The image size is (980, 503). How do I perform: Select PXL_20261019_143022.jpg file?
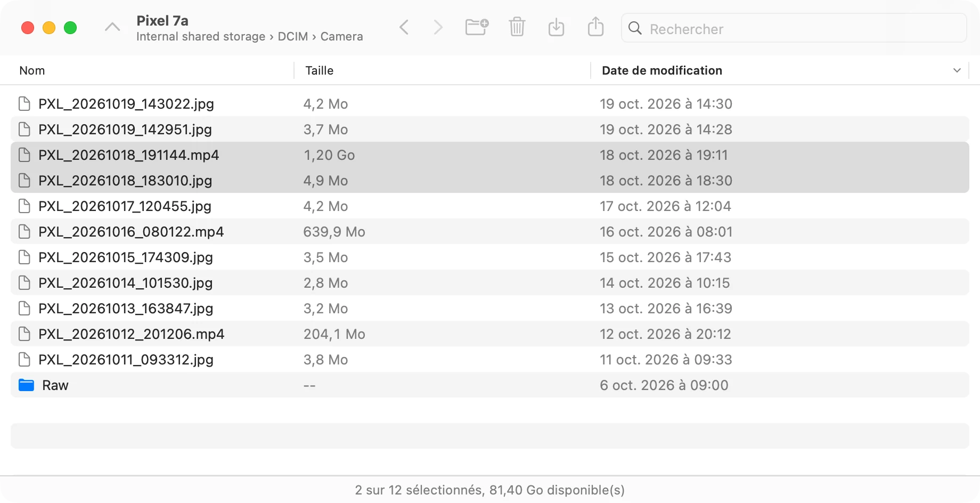point(490,104)
